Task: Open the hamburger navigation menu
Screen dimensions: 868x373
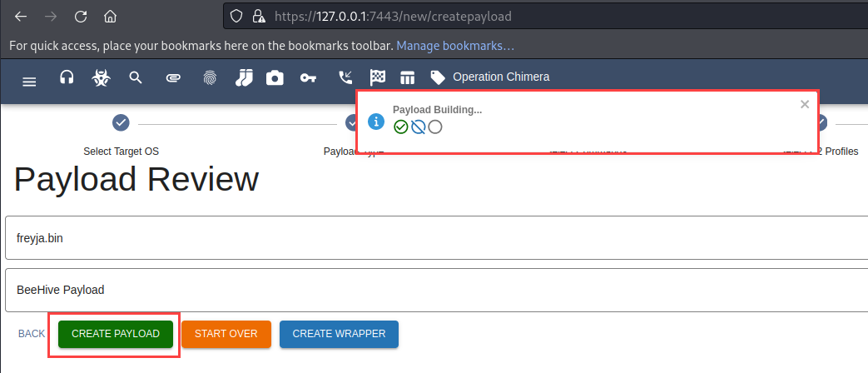Action: (29, 81)
